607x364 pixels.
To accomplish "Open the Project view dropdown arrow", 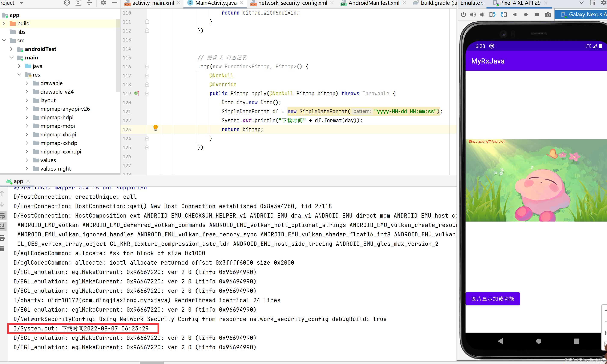I will click(x=22, y=3).
